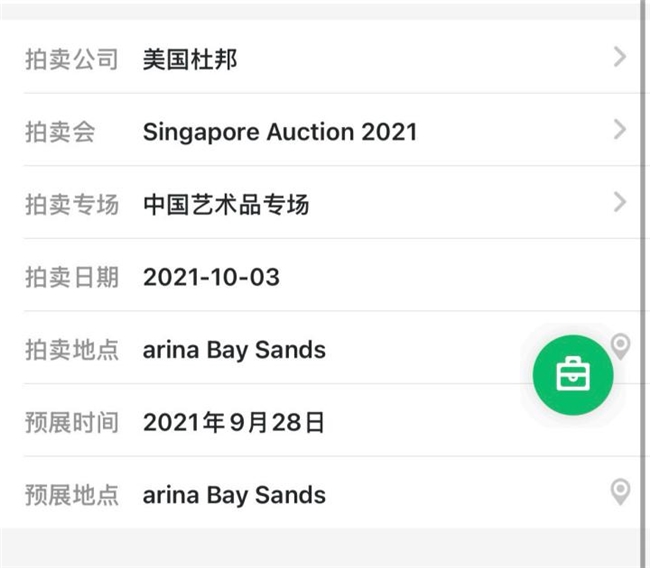Open map pin for 拍卖地点

621,347
